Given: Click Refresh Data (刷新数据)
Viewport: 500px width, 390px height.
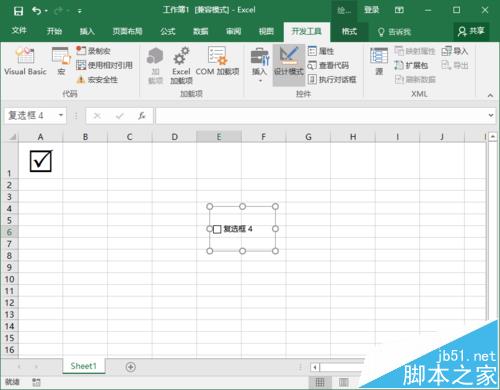Looking at the screenshot, I should (415, 79).
